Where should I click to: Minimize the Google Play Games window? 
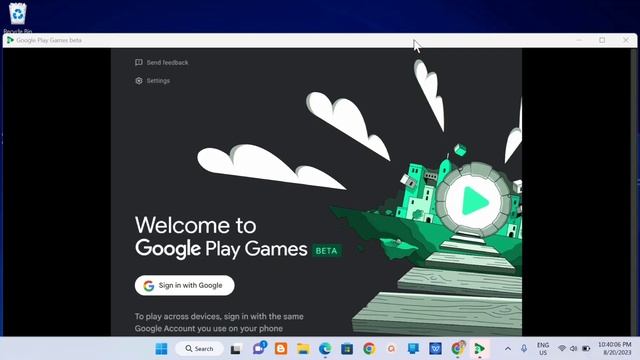[x=579, y=40]
